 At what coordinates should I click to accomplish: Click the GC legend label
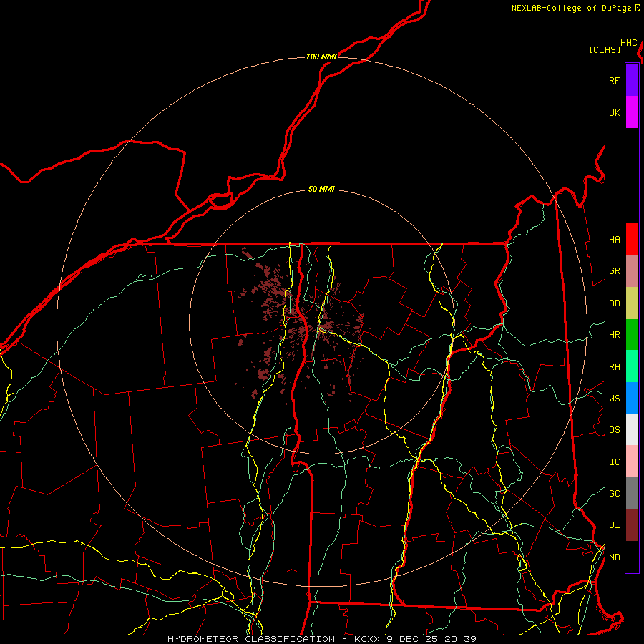click(614, 494)
